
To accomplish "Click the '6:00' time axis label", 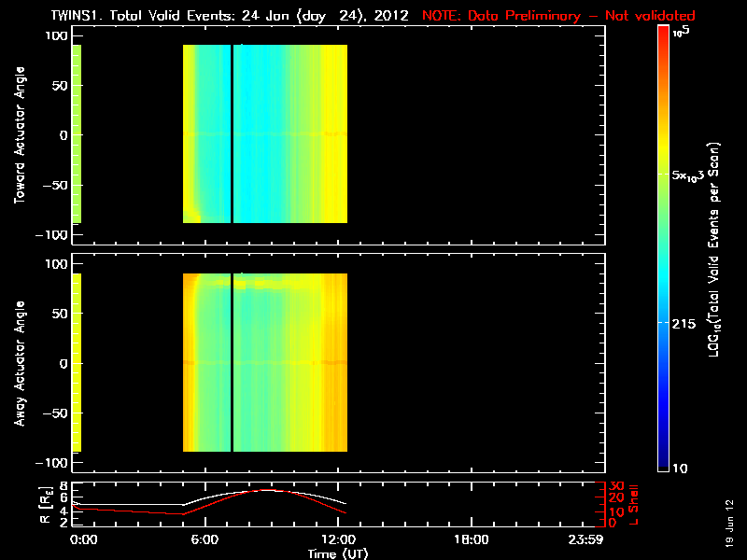I will (204, 539).
